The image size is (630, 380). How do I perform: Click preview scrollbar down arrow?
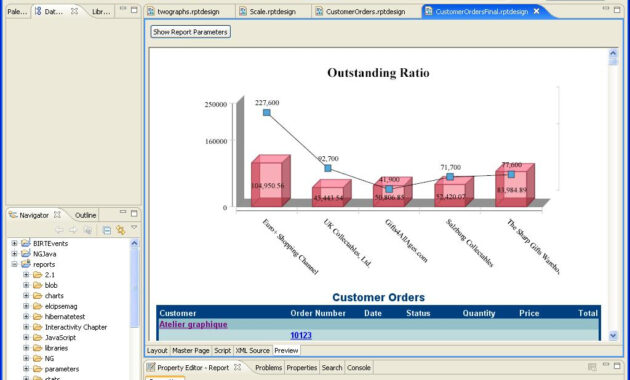pos(613,335)
